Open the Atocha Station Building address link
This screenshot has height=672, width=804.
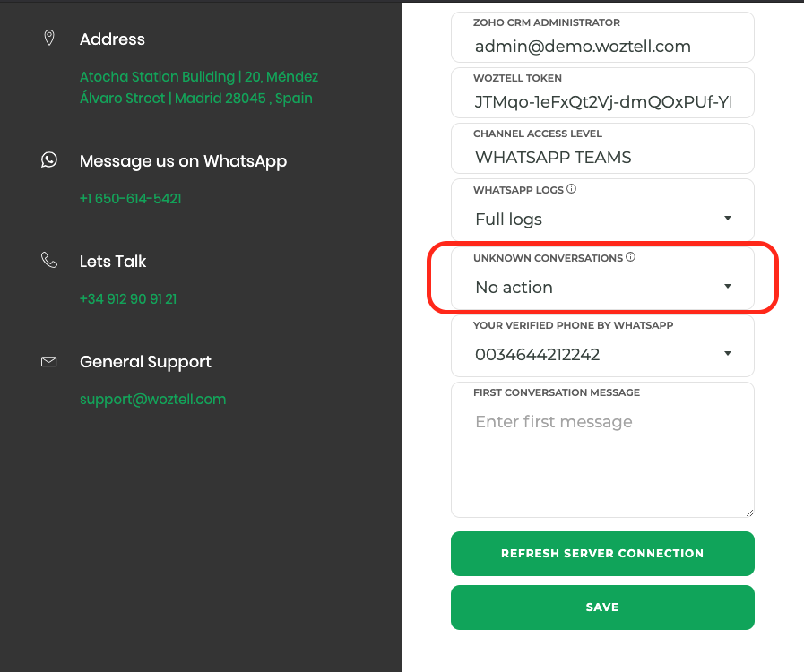[x=199, y=87]
